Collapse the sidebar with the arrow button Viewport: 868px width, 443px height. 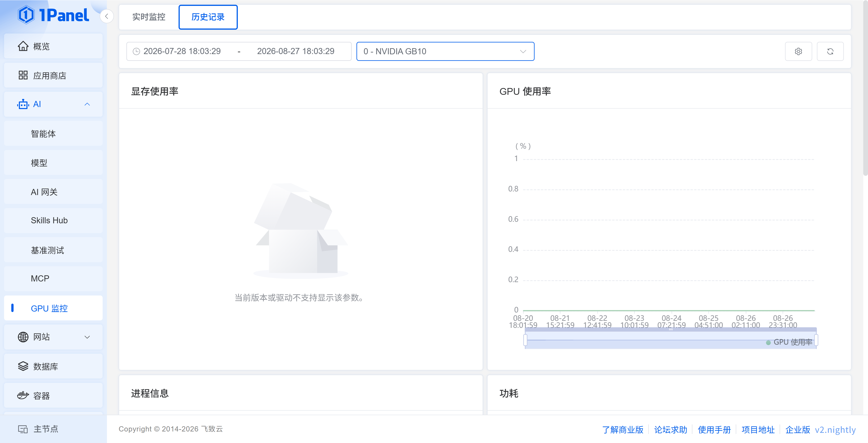(106, 16)
